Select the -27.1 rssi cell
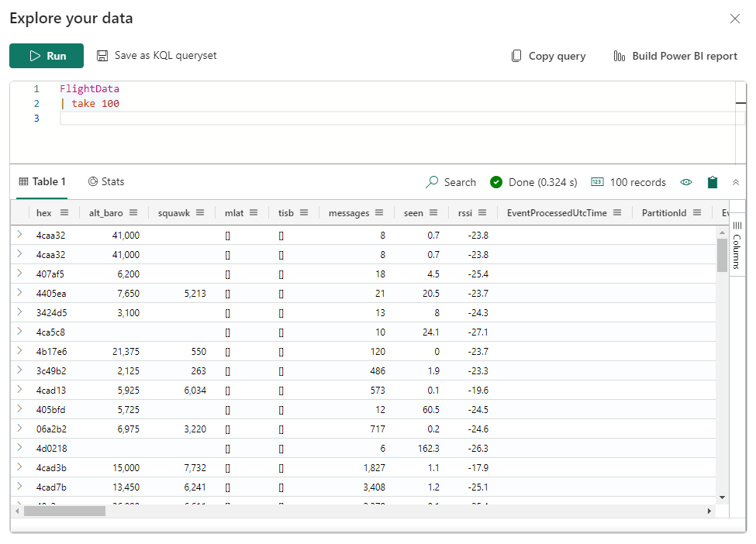This screenshot has width=756, height=544. (478, 332)
